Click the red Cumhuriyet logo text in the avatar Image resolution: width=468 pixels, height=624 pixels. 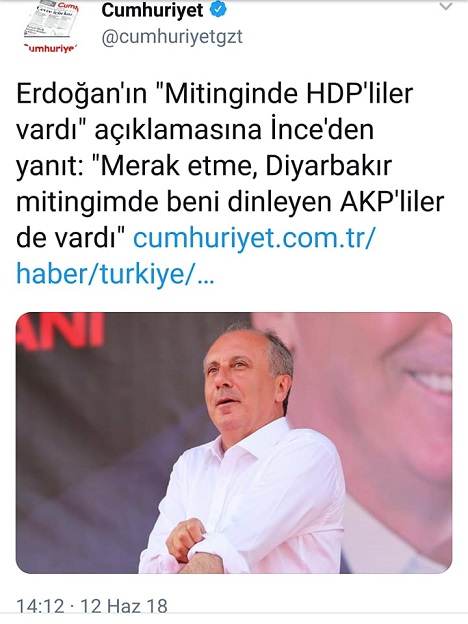pyautogui.click(x=50, y=48)
